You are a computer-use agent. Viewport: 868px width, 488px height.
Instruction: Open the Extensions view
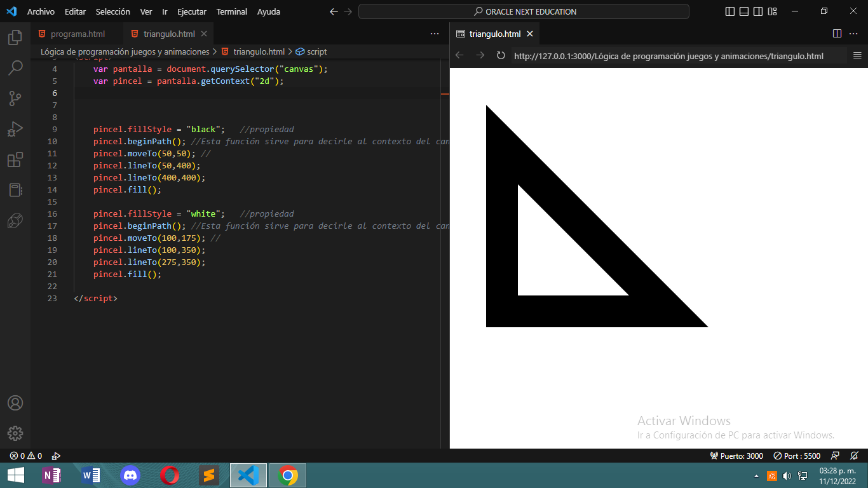pos(15,159)
